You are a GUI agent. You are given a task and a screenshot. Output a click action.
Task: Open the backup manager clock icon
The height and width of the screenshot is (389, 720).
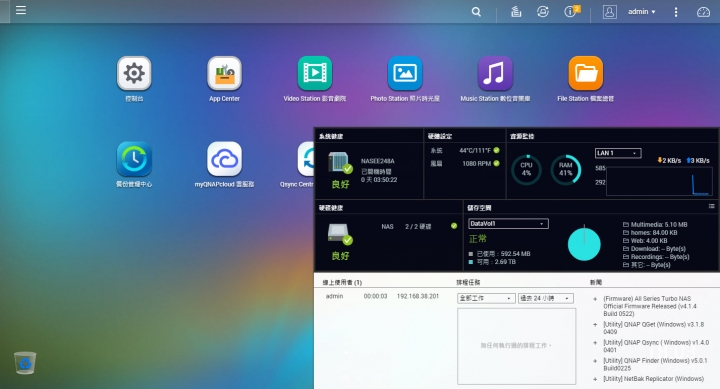pos(134,159)
